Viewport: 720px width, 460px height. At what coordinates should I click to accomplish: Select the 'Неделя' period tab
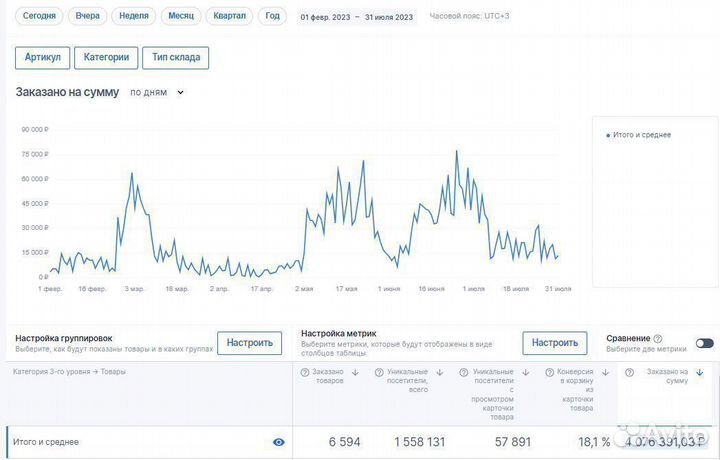tap(133, 17)
